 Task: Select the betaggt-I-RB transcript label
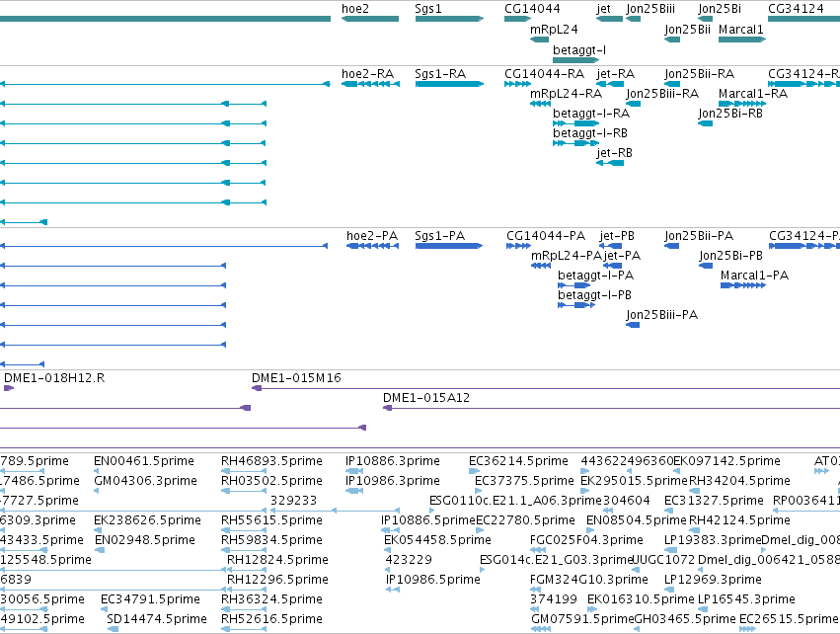(590, 133)
